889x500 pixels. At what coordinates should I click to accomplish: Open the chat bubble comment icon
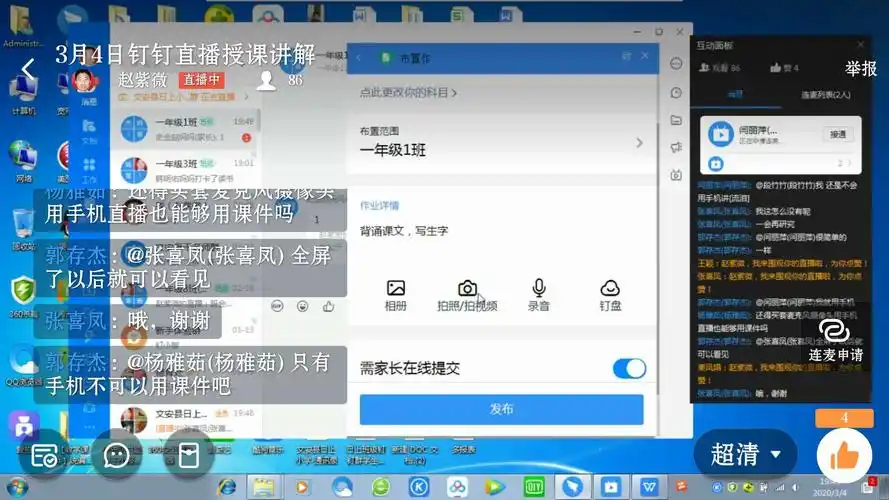[x=117, y=455]
